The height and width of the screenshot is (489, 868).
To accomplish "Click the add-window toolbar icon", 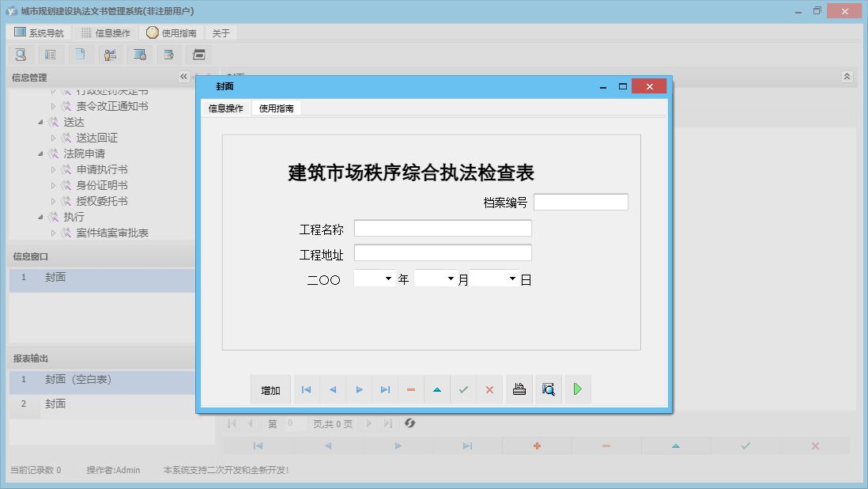I will [x=169, y=55].
